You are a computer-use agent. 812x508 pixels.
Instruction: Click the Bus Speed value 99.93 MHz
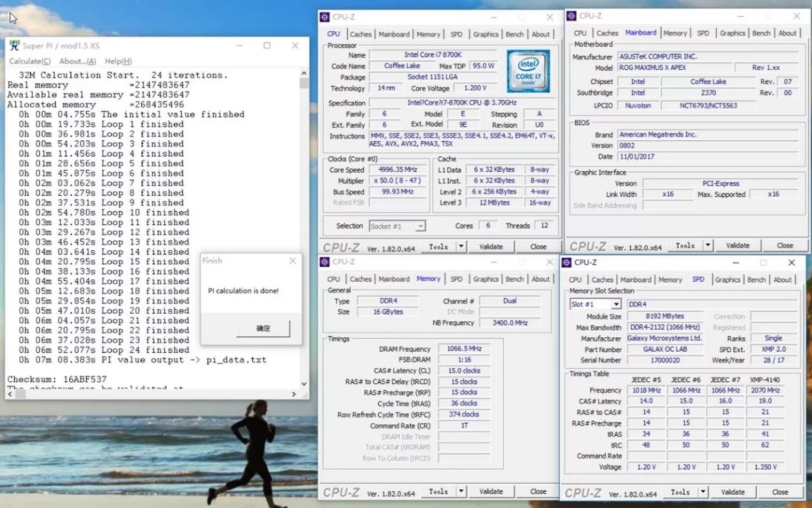tap(398, 192)
